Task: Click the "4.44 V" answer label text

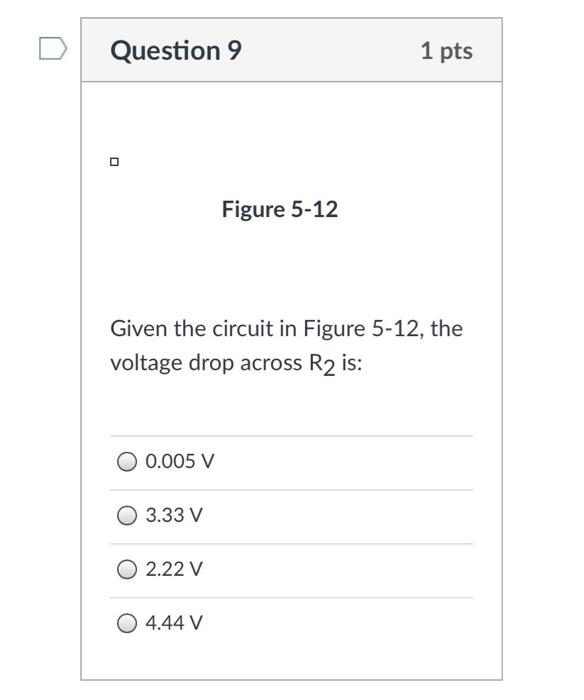Action: point(174,623)
